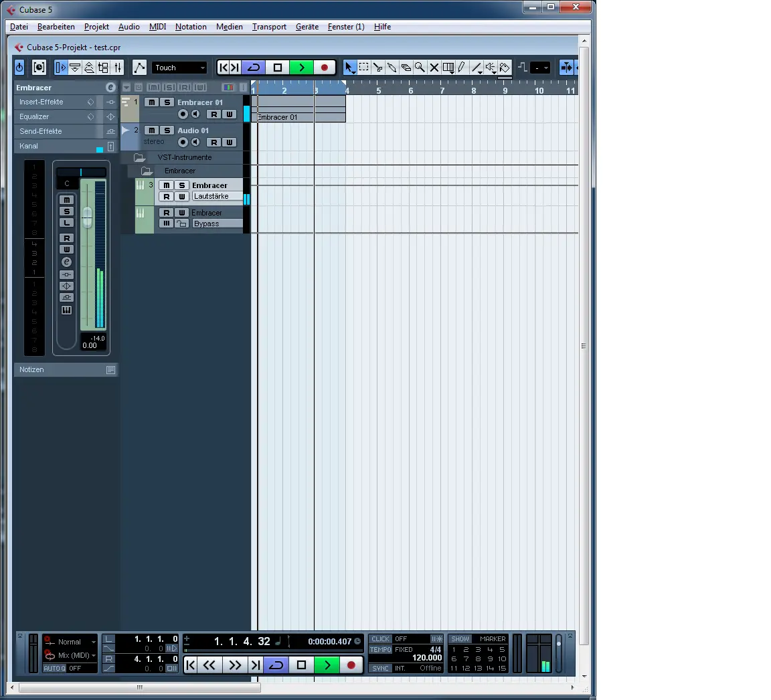The image size is (771, 700).
Task: Open the Mixer from the toolbar
Action: [118, 68]
